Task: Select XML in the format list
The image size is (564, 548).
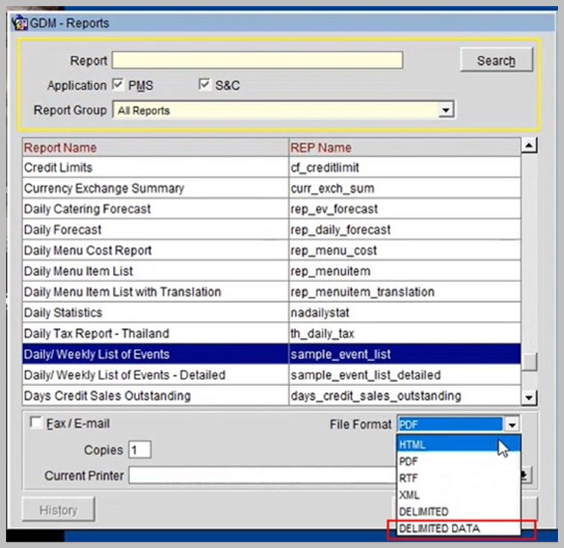Action: 459,495
